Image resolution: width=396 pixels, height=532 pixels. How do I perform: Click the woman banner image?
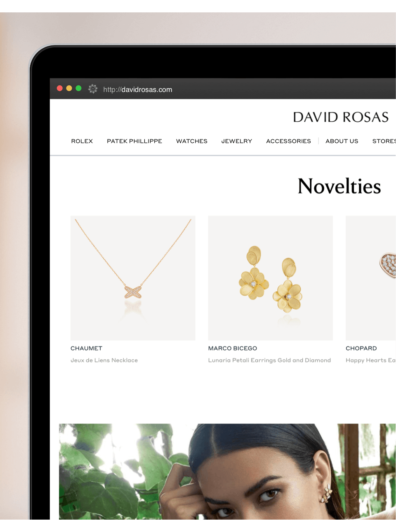click(227, 471)
